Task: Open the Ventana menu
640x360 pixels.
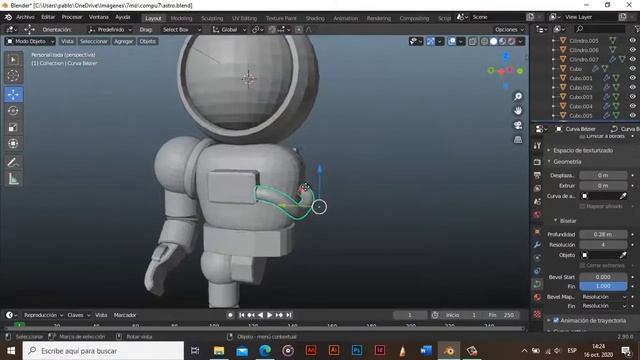Action: pyautogui.click(x=99, y=17)
